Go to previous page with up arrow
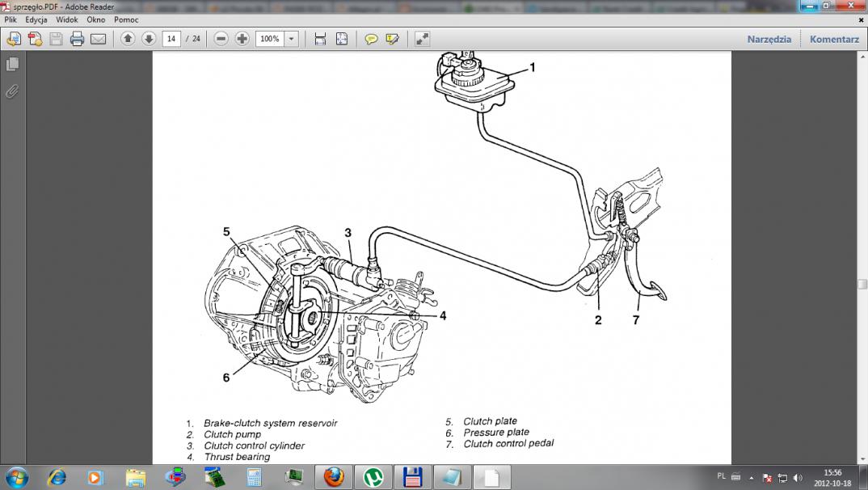This screenshot has width=868, height=490. pos(128,39)
